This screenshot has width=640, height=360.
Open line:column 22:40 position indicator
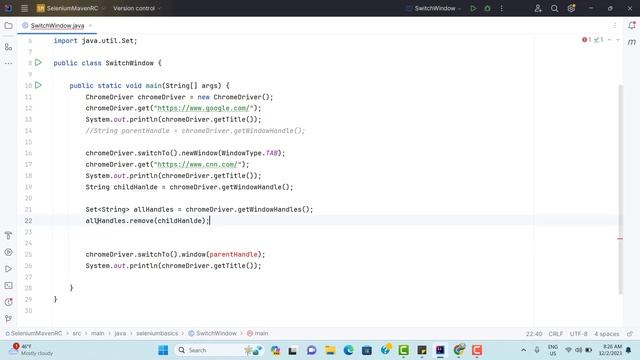[533, 333]
